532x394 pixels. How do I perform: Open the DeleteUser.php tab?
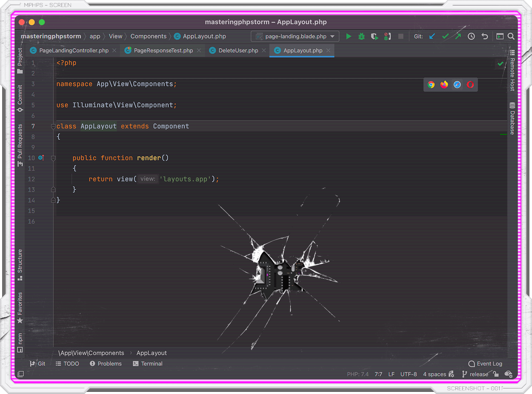click(x=233, y=50)
